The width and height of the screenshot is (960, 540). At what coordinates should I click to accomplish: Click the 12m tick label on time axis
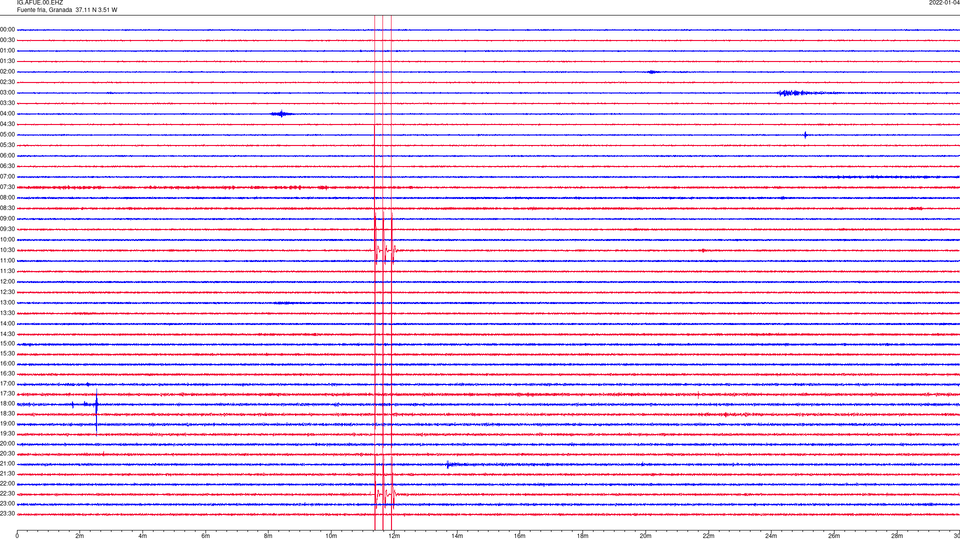click(x=394, y=536)
